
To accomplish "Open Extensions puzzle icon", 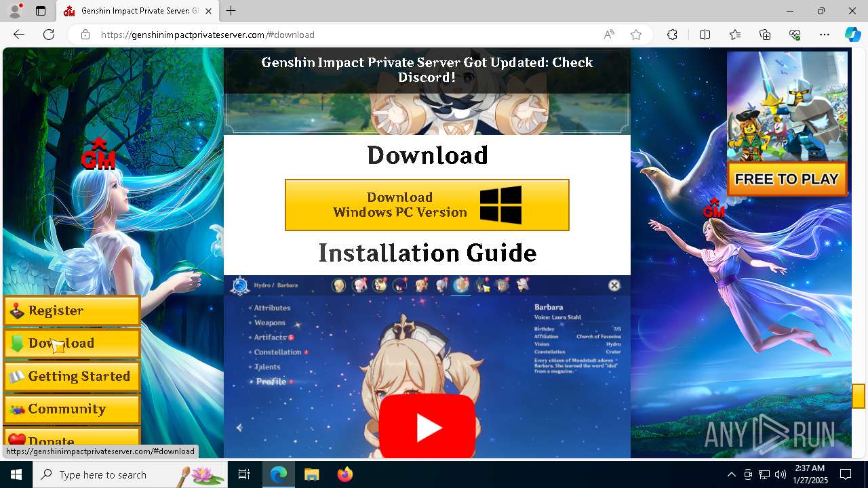I will click(672, 35).
